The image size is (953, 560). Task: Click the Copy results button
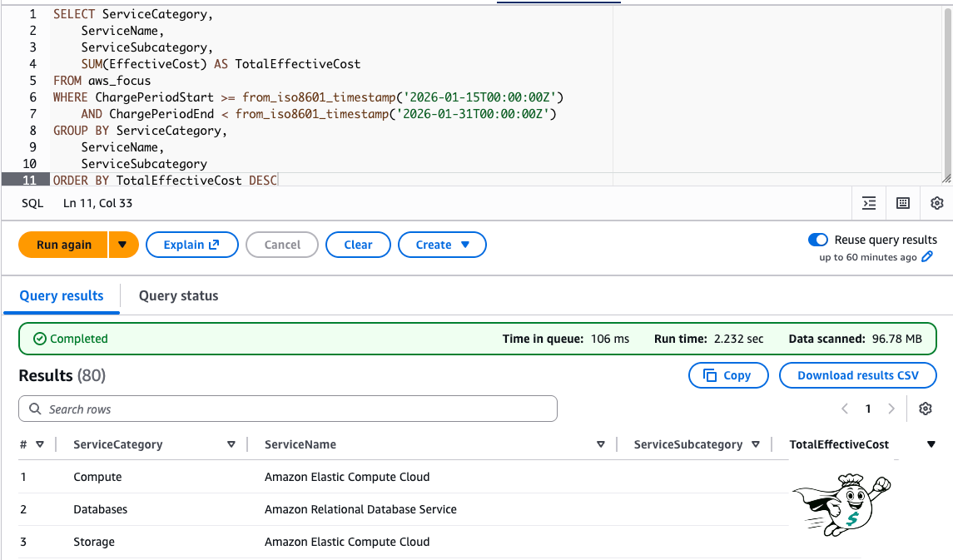728,375
